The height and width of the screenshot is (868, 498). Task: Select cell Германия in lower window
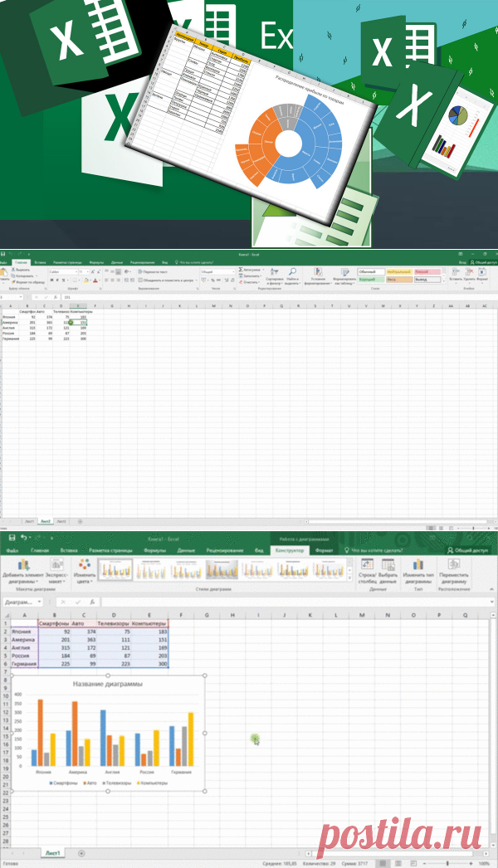[24, 664]
